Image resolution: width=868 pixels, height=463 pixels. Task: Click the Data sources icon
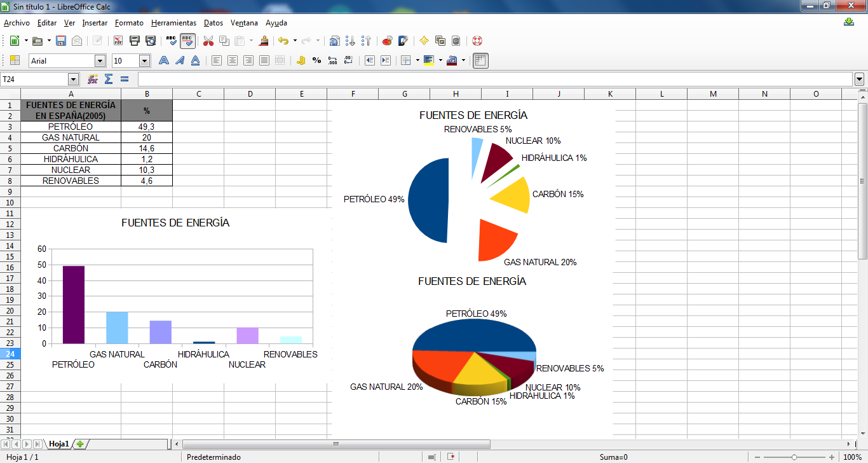tap(456, 41)
